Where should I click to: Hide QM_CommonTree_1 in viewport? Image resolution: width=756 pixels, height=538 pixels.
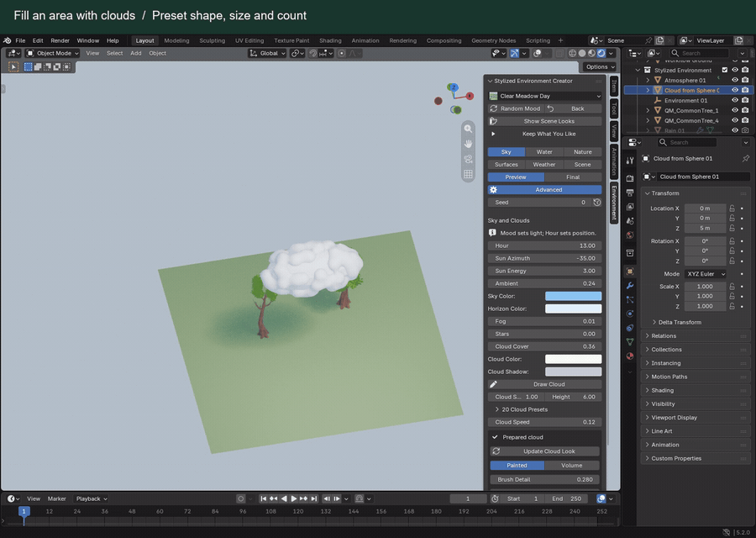[x=735, y=110]
